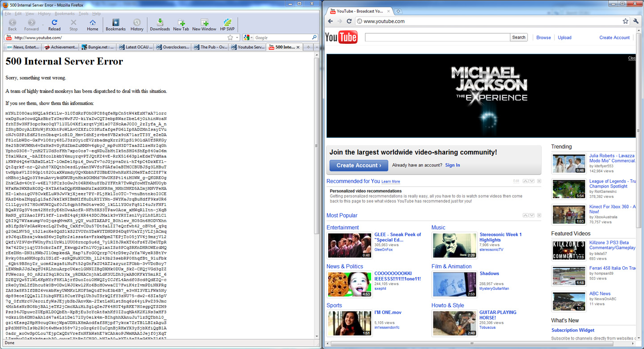The width and height of the screenshot is (644, 349).
Task: Open the Chrome wrench settings menu
Action: click(636, 21)
